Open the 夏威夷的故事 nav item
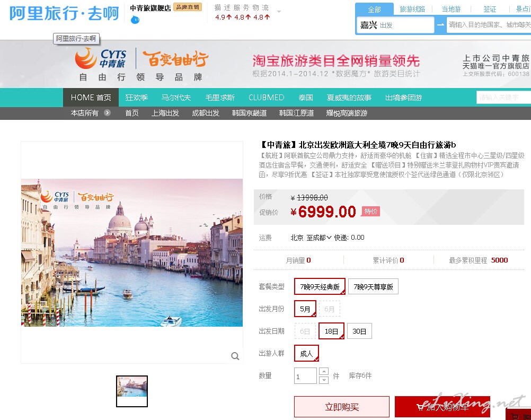 tap(349, 98)
